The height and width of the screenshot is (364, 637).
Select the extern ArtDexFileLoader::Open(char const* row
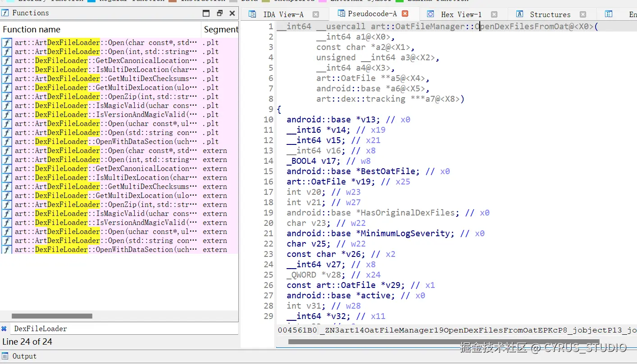(119, 151)
